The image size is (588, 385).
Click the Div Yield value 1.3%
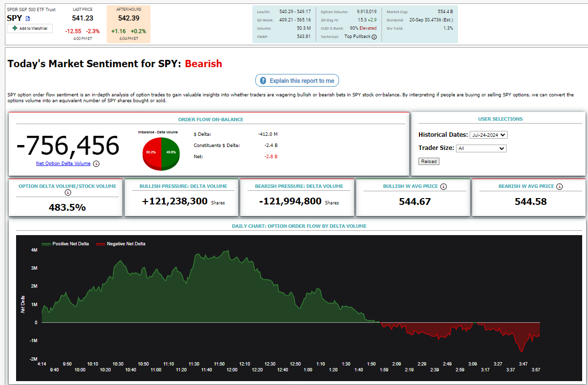(448, 28)
